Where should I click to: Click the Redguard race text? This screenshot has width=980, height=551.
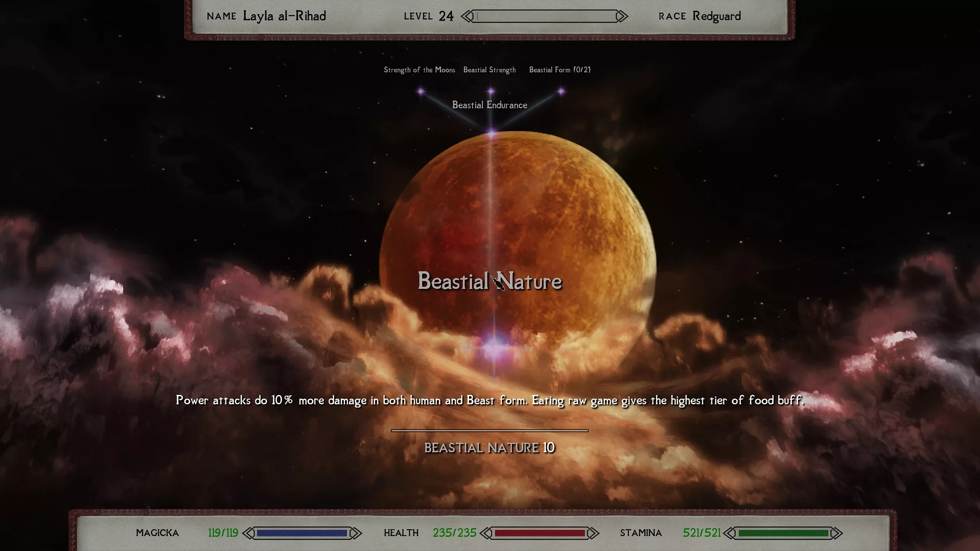pos(717,16)
